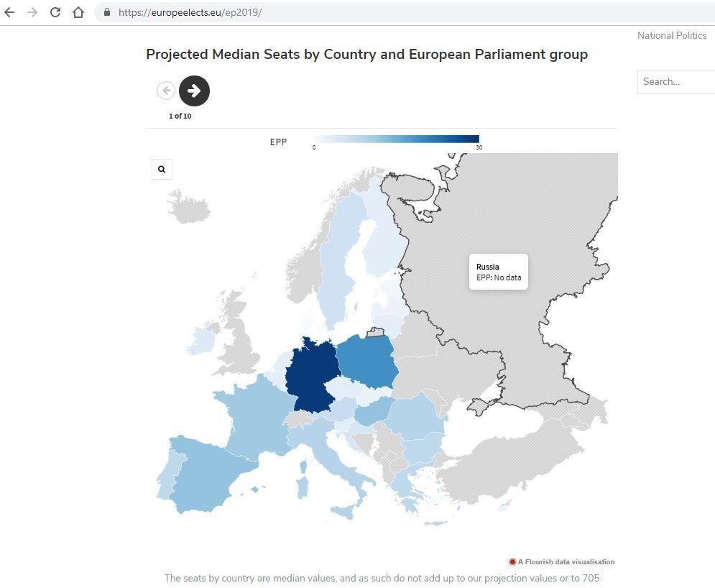Go to next slide with dark arrow
Image resolution: width=715 pixels, height=588 pixels.
194,91
